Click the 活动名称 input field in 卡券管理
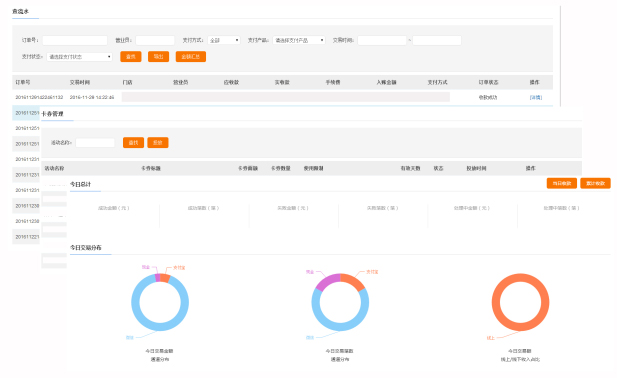Image resolution: width=617 pixels, height=378 pixels. 95,142
